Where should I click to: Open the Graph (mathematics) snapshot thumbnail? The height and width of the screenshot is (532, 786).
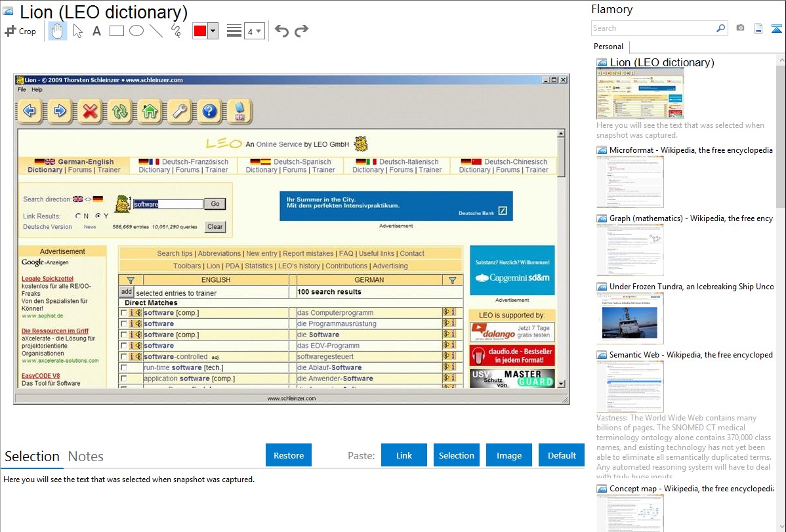pyautogui.click(x=630, y=250)
